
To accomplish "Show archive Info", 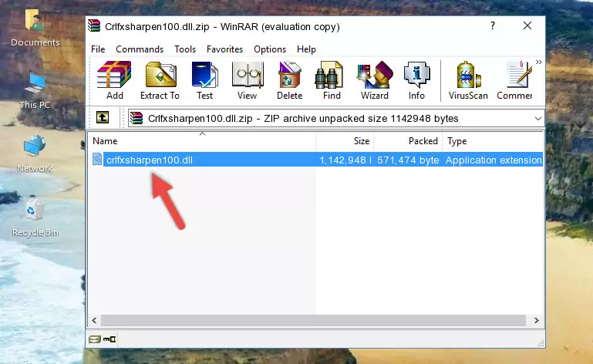I will [416, 81].
